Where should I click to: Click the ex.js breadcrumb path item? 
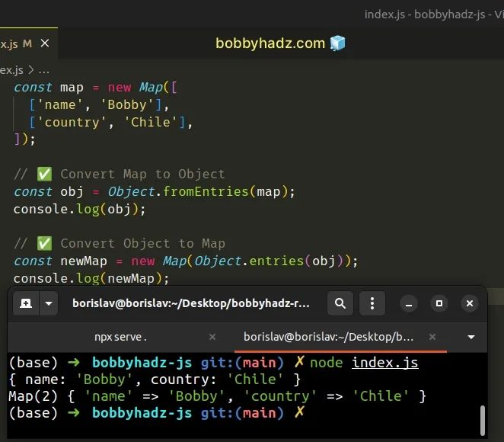click(11, 70)
